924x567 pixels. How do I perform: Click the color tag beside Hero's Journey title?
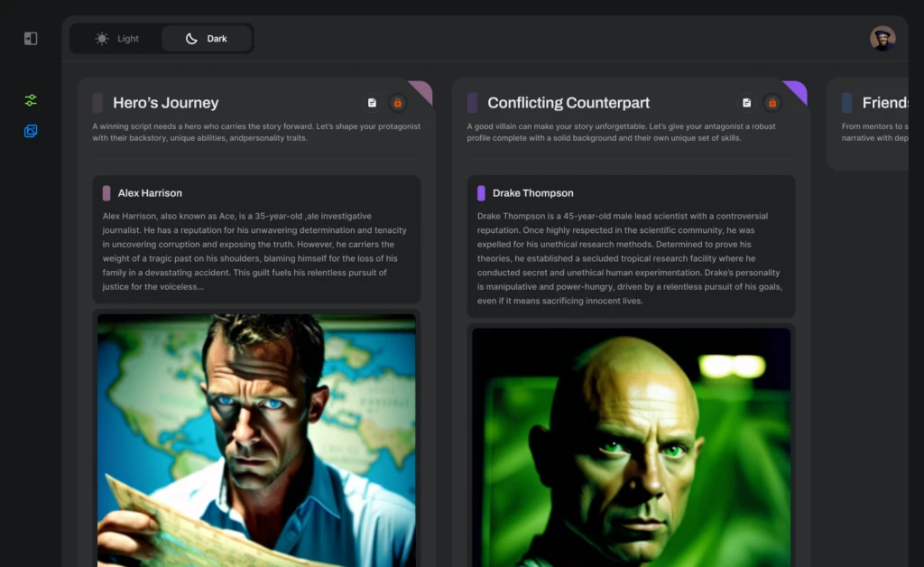(97, 103)
